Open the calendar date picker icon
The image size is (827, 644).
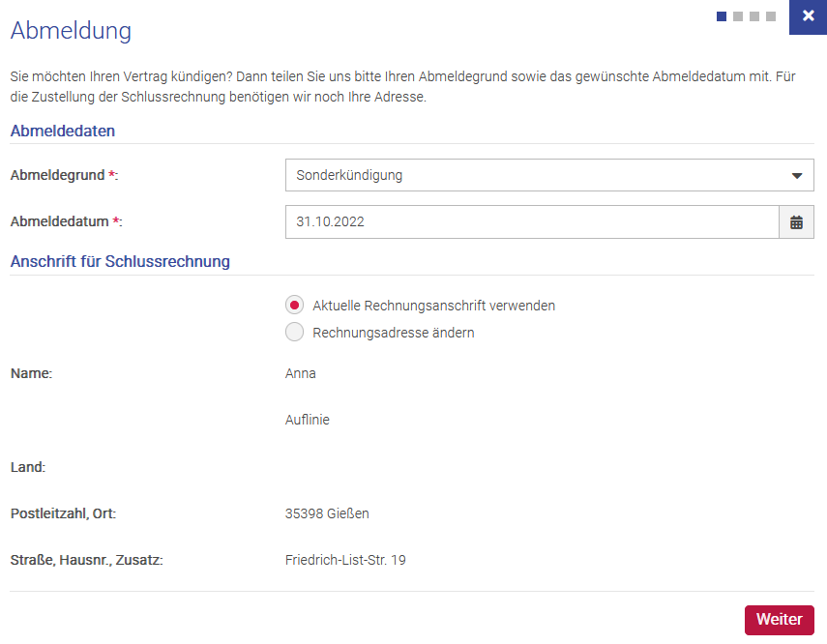click(796, 222)
